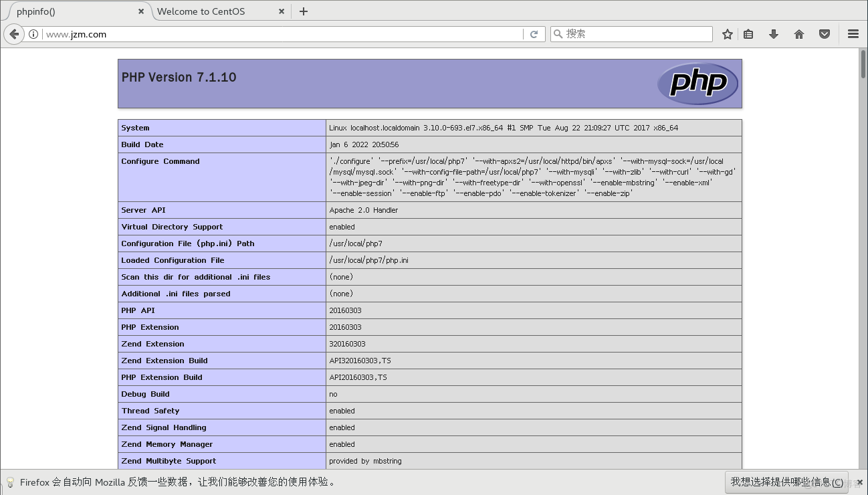Click the www.jzm.com address bar
The height and width of the screenshot is (495, 868).
point(281,34)
